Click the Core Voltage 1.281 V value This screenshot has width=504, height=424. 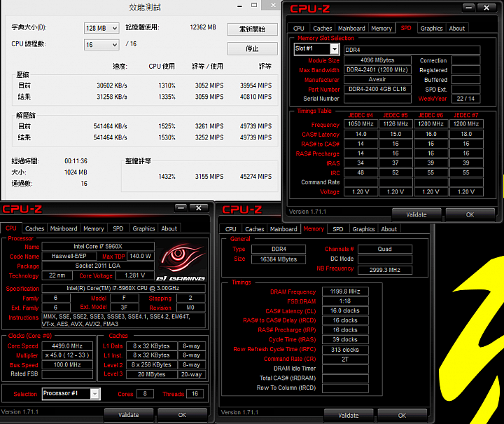134,275
